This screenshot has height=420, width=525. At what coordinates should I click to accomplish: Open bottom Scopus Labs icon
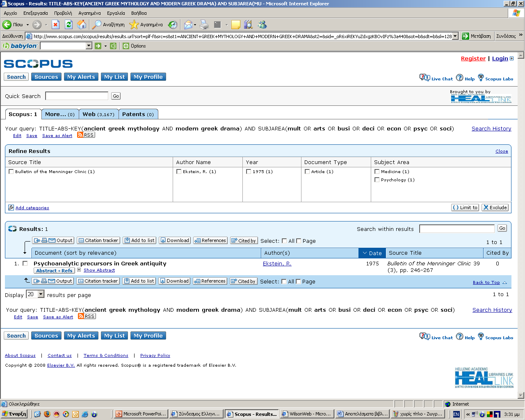pyautogui.click(x=481, y=336)
